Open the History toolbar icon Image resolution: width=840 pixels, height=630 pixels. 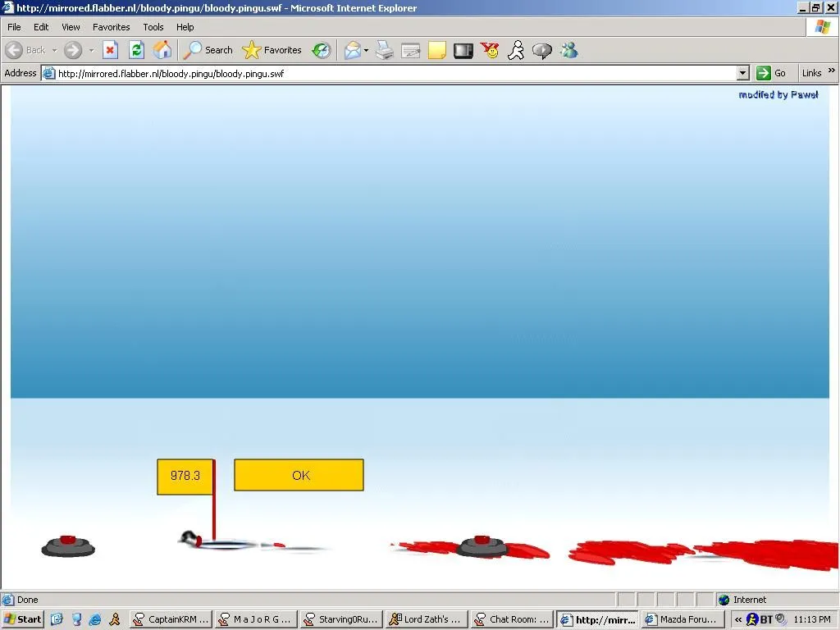322,50
